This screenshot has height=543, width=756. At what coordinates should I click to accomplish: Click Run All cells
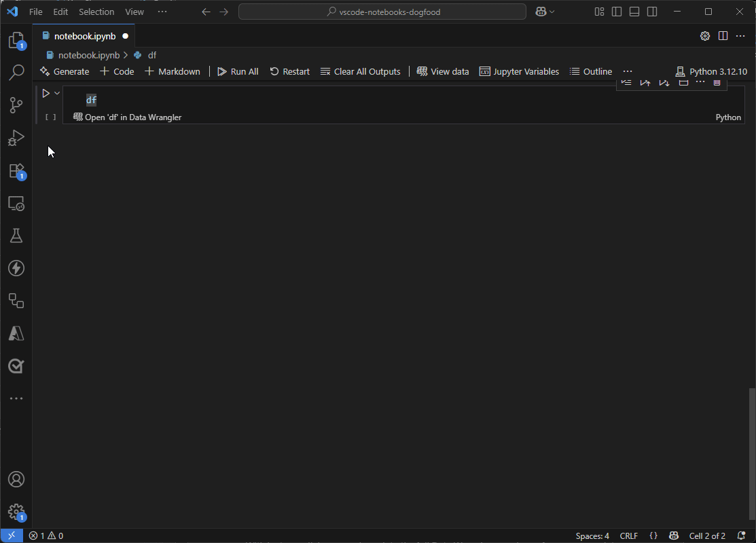click(238, 72)
